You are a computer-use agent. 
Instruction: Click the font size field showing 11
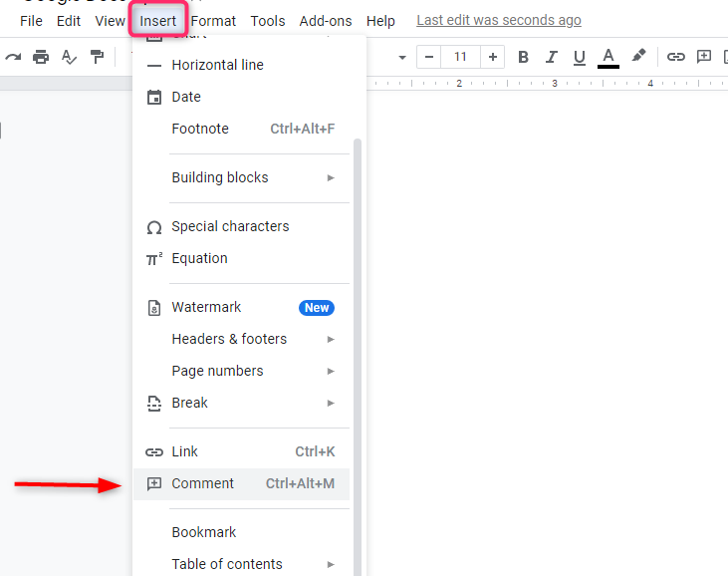point(460,57)
